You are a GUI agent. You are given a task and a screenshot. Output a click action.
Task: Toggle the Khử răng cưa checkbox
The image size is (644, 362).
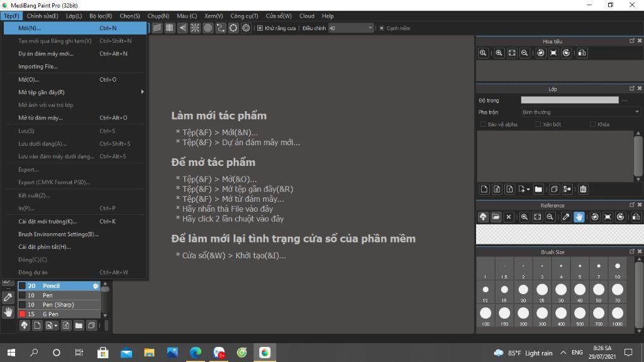click(x=260, y=28)
